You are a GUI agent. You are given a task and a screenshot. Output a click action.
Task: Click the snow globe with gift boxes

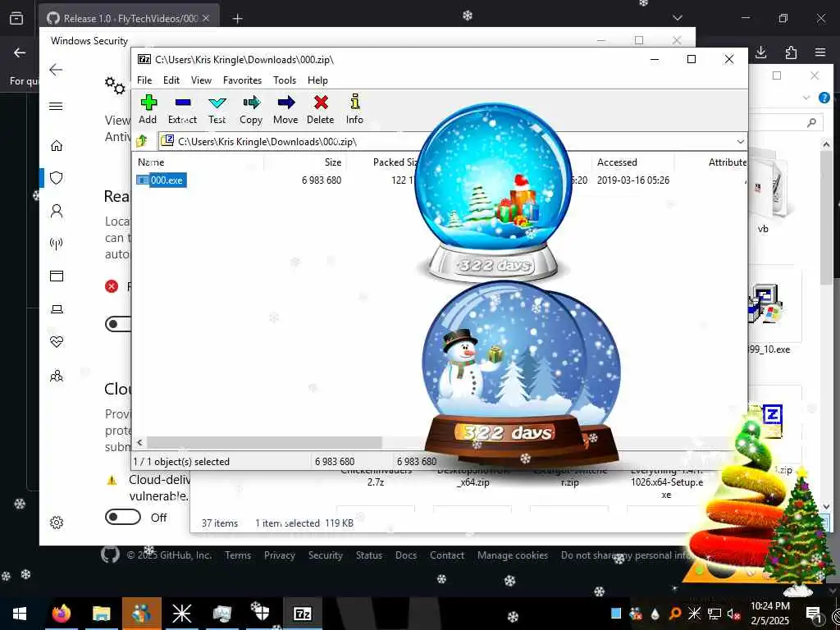click(x=493, y=193)
